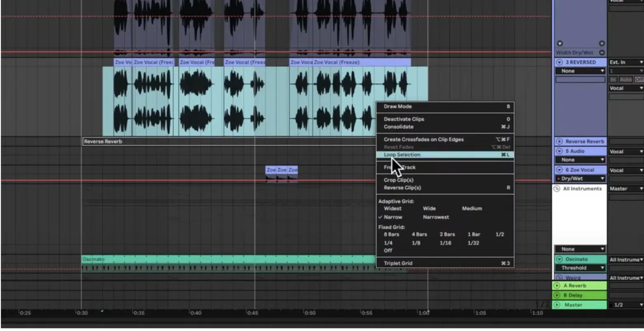644x331 pixels.
Task: Open Threshold automation chooser on Oscinato
Action: (580, 268)
